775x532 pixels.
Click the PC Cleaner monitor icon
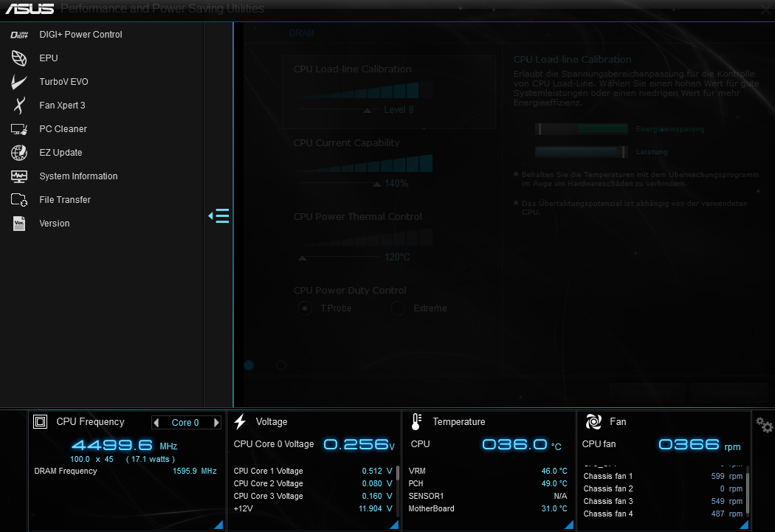pos(19,129)
